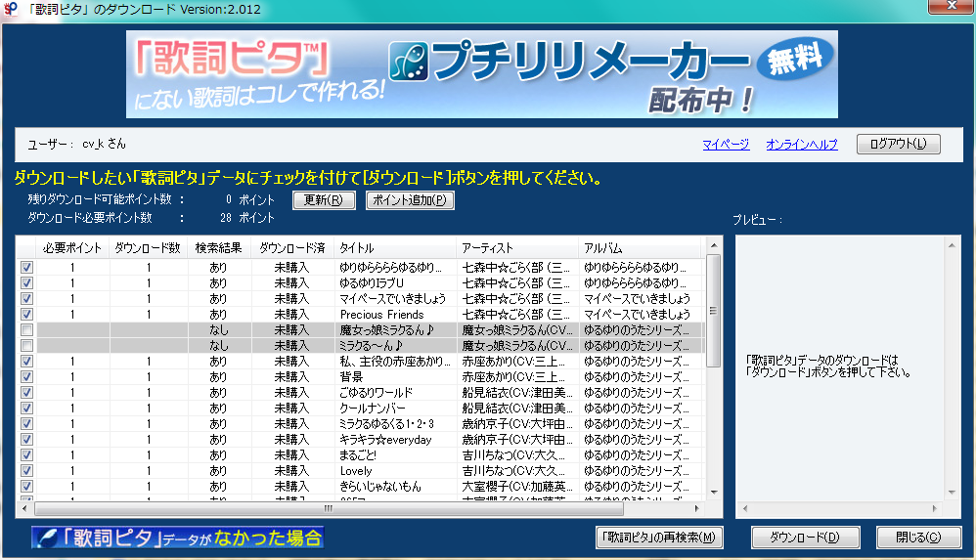Uncheck the Precious Friends row checkbox
This screenshot has width=976, height=560.
[x=26, y=315]
